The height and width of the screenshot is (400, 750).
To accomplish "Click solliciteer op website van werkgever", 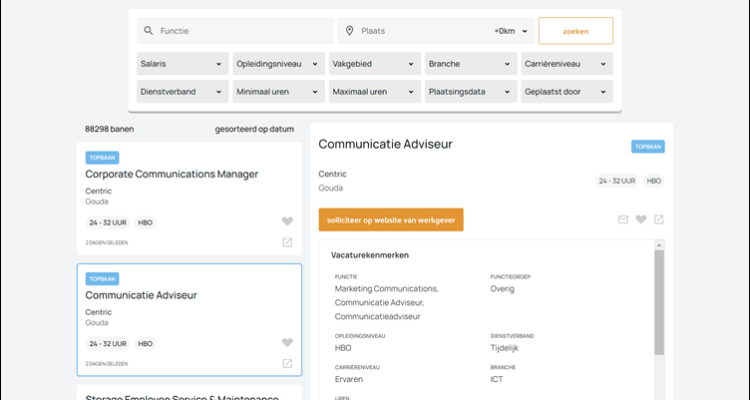I will 391,220.
